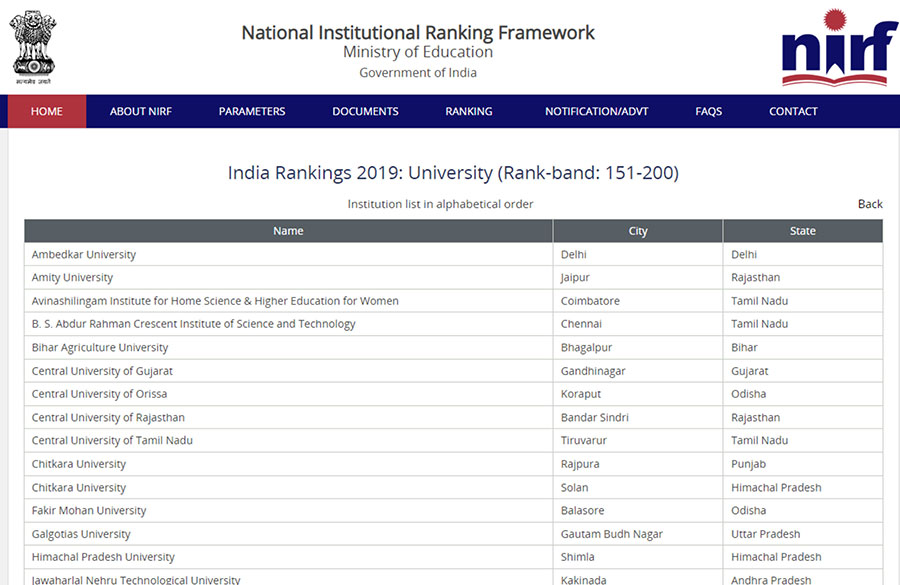Click Ministry of Education subtitle
This screenshot has height=585, width=900.
(418, 52)
